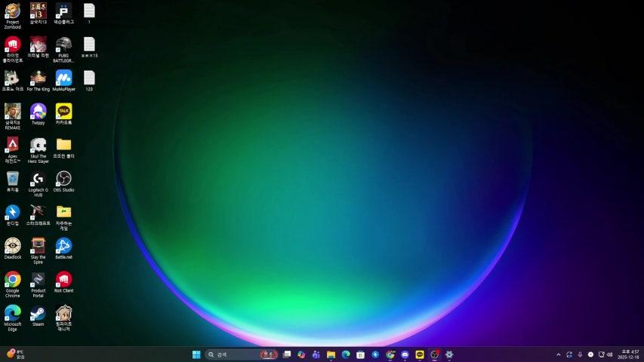
Task: Open the Project Zomboid desktop shortcut
Action: point(13,17)
